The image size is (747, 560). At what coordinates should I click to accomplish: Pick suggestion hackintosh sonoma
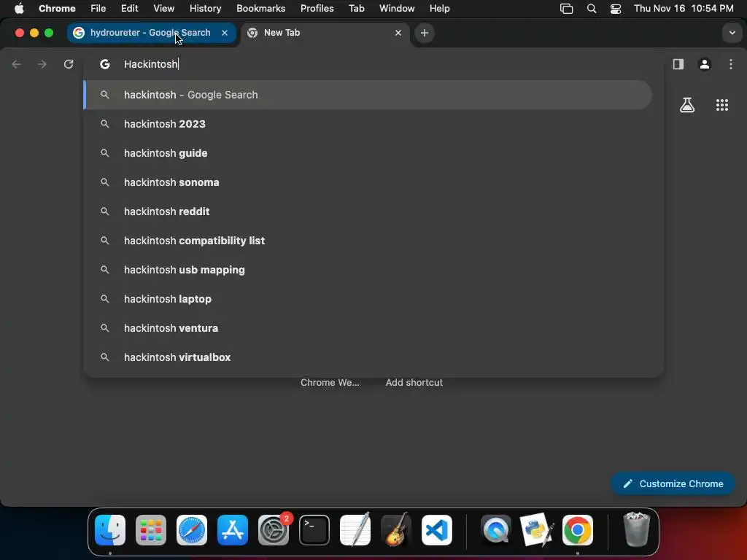pyautogui.click(x=368, y=182)
